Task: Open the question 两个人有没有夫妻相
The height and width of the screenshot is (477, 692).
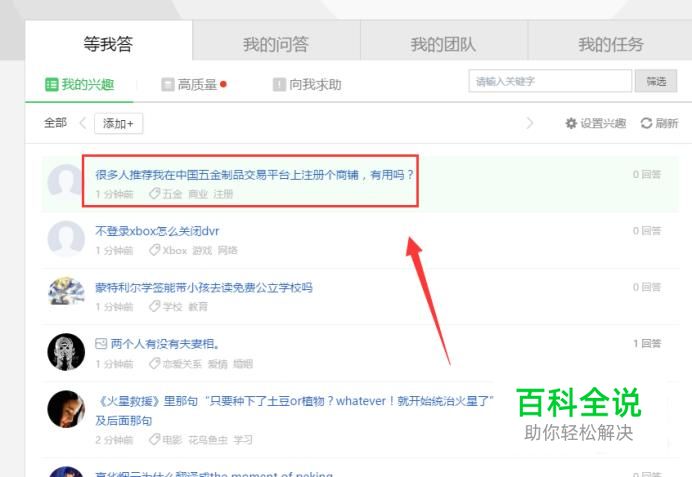Action: tap(165, 344)
